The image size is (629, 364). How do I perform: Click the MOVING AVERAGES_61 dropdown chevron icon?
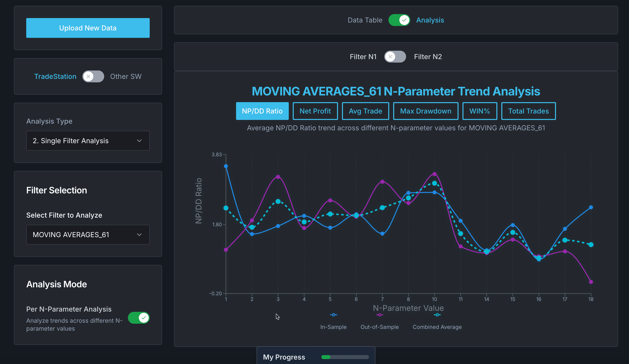139,234
